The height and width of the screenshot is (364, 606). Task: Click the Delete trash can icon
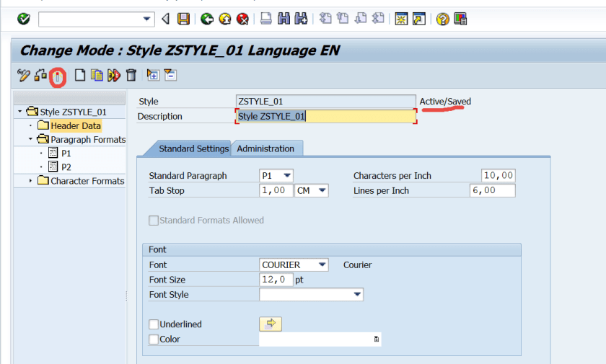click(131, 74)
